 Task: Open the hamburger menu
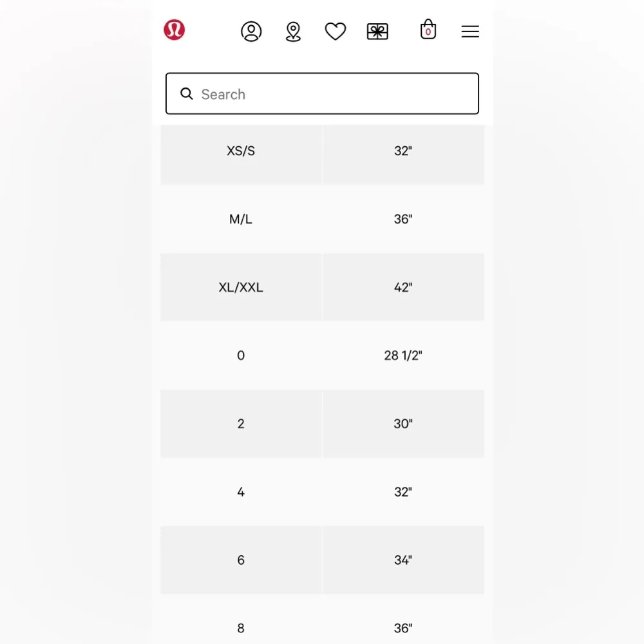(470, 32)
